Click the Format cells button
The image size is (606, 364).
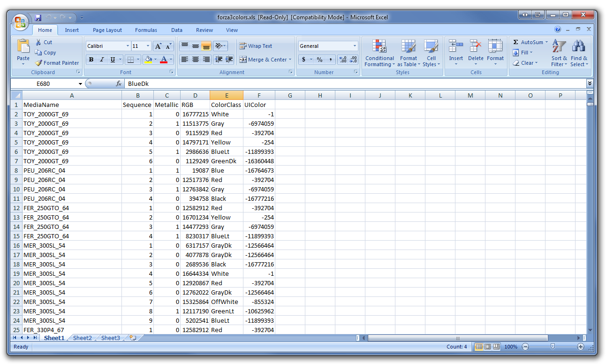(x=495, y=53)
